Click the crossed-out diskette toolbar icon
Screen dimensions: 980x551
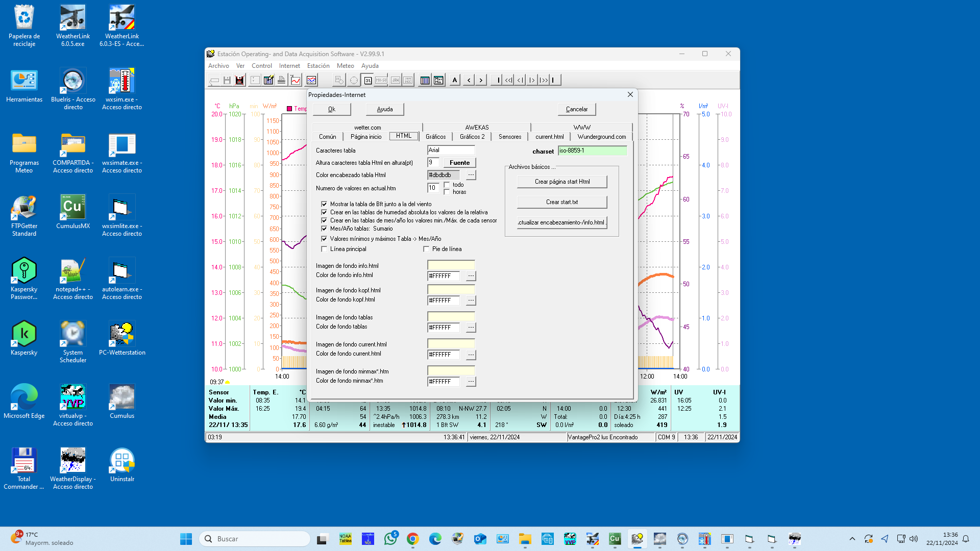coord(239,80)
